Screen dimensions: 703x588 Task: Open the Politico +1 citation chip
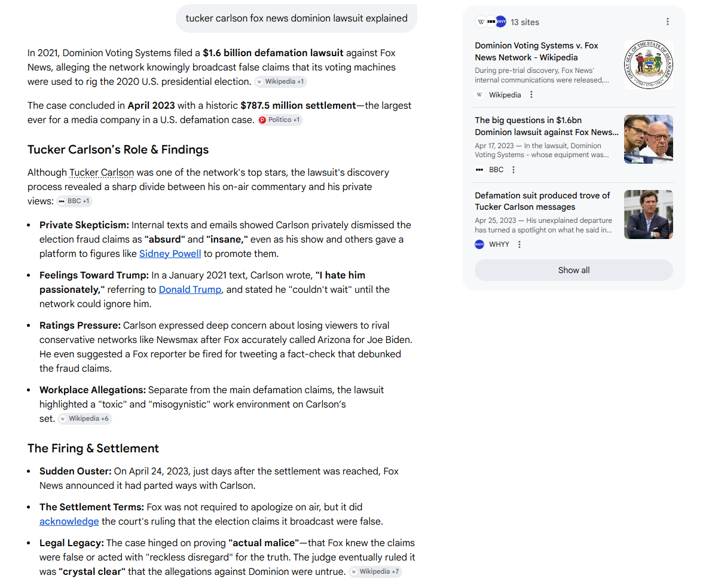click(x=280, y=120)
